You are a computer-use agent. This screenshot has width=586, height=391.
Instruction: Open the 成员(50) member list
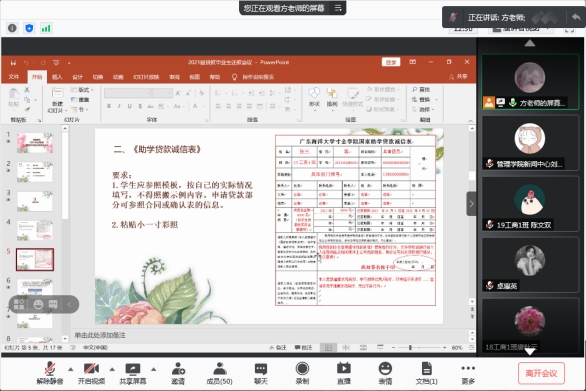(219, 373)
